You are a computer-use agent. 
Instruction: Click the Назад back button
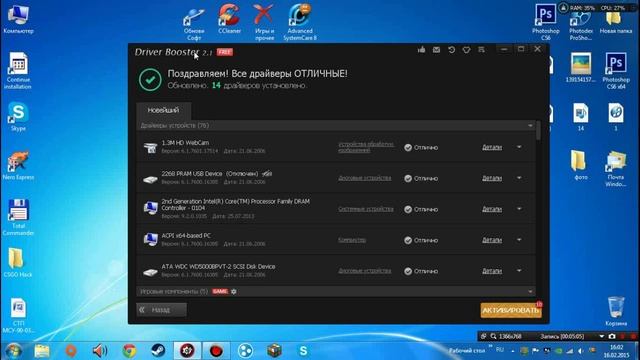(x=162, y=310)
